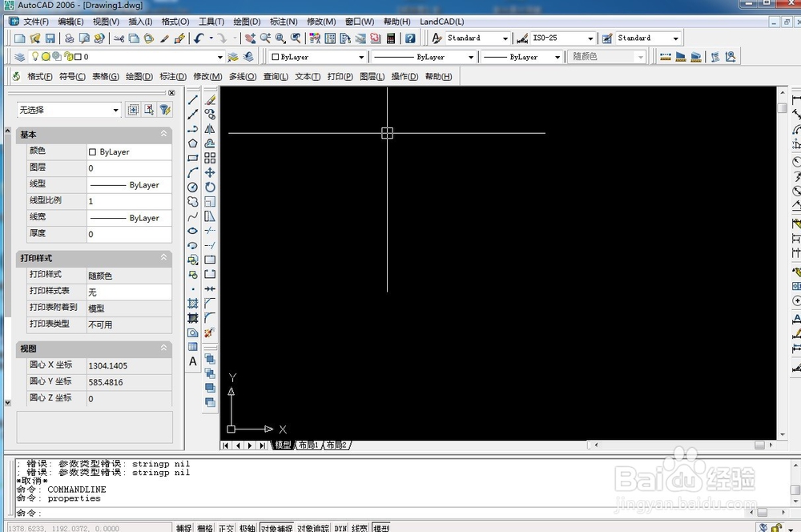The width and height of the screenshot is (801, 532).
Task: Open the lineweight ByLayer dropdown
Action: [x=521, y=57]
